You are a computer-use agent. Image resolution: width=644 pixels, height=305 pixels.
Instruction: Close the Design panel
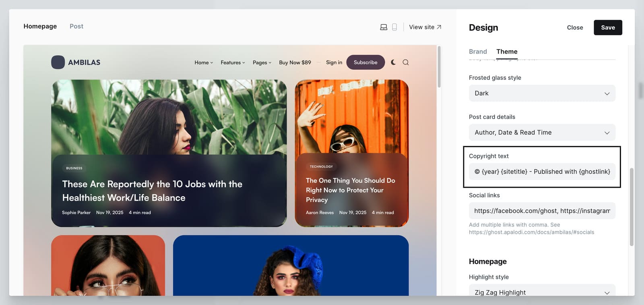[x=575, y=27]
